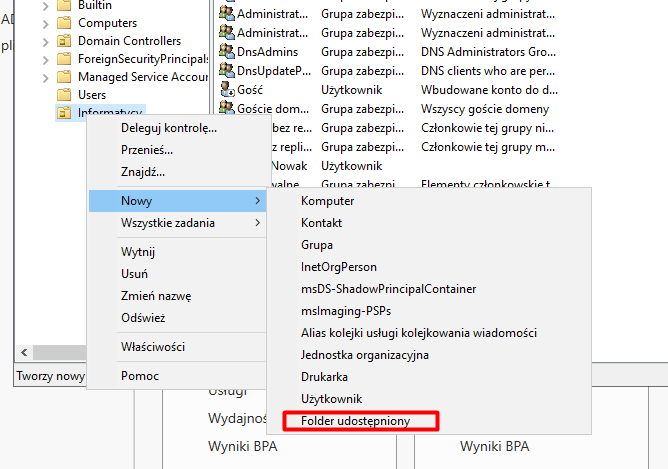Expand the Domain Controllers tree node
The width and height of the screenshot is (668, 469).
click(45, 41)
